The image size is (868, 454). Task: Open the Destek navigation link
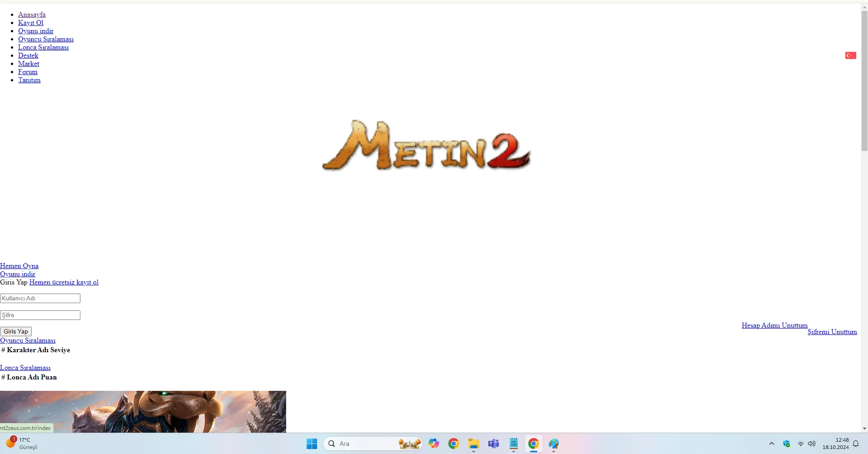[x=28, y=55]
